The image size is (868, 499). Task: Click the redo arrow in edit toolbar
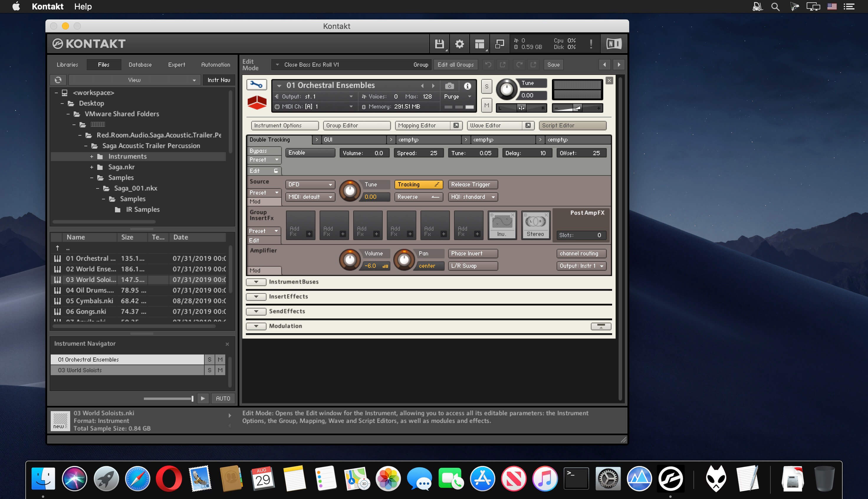click(x=519, y=64)
